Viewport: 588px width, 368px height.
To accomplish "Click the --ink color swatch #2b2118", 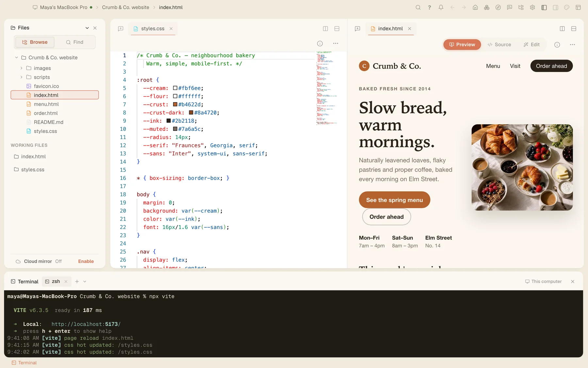I will click(x=169, y=121).
